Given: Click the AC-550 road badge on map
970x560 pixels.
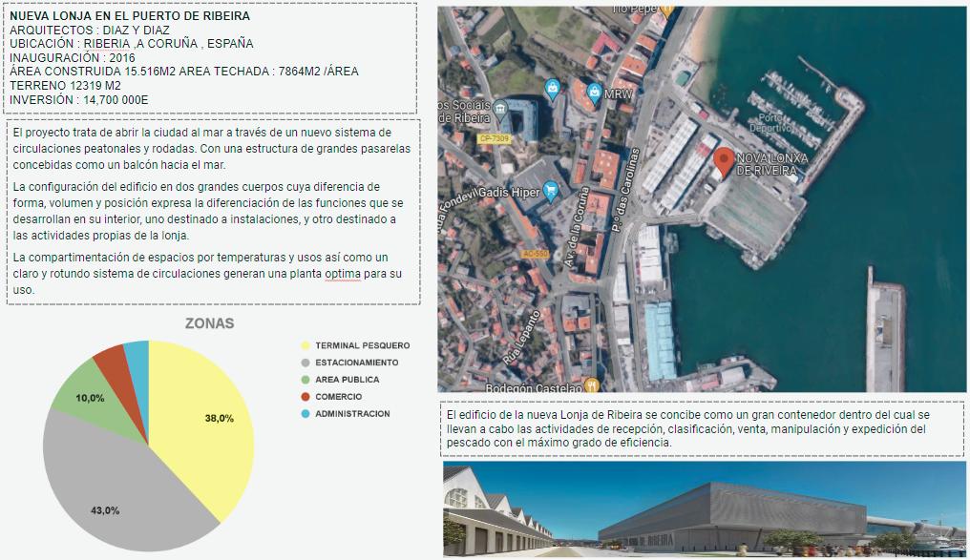Looking at the screenshot, I should pos(535,254).
